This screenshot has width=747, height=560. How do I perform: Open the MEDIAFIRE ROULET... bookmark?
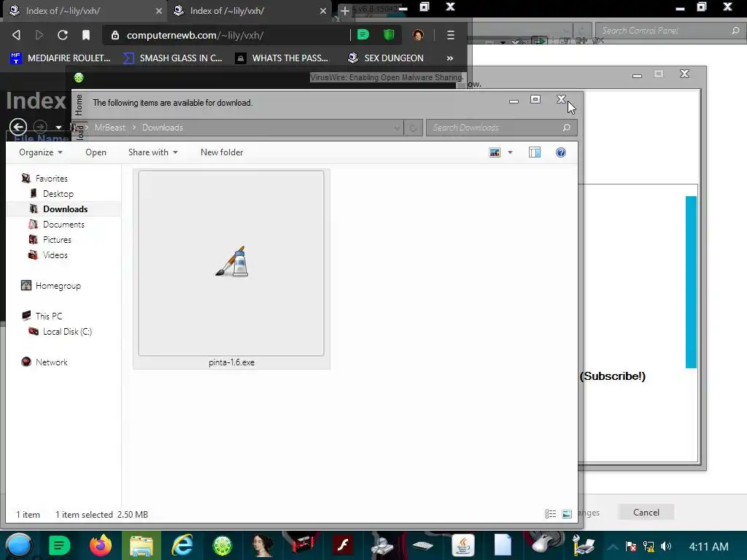[61, 58]
